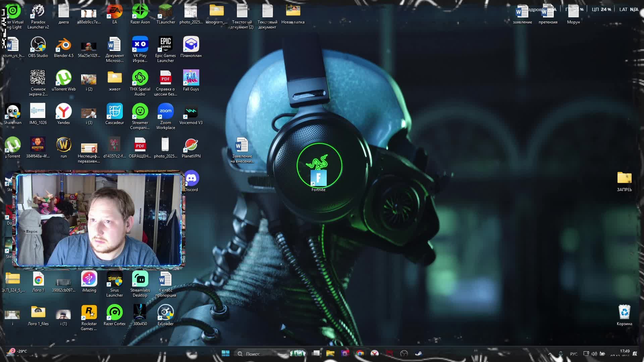Open Steam from the taskbar
644x362 pixels.
click(418, 354)
